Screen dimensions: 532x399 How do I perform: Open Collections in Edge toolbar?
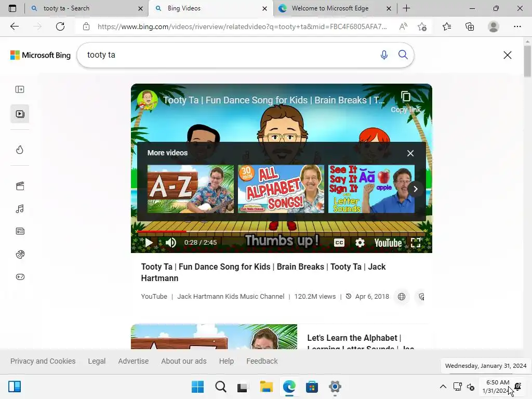pyautogui.click(x=470, y=26)
